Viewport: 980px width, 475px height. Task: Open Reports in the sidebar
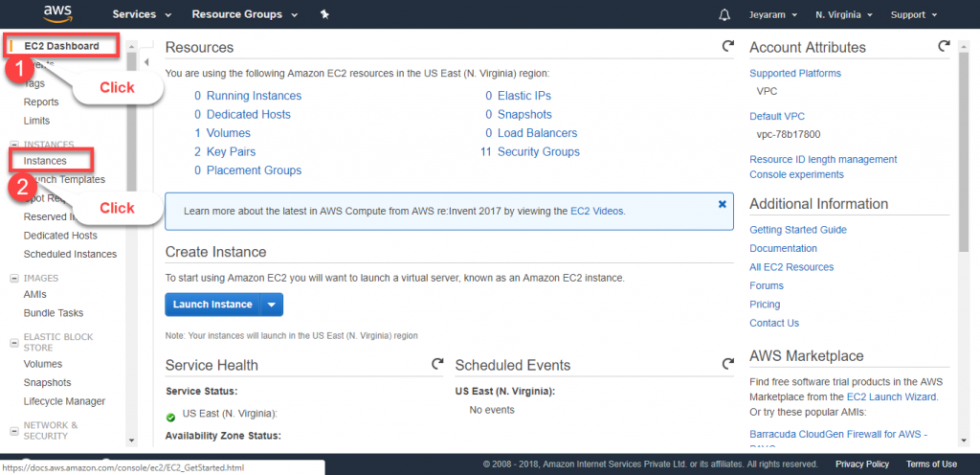(x=41, y=102)
